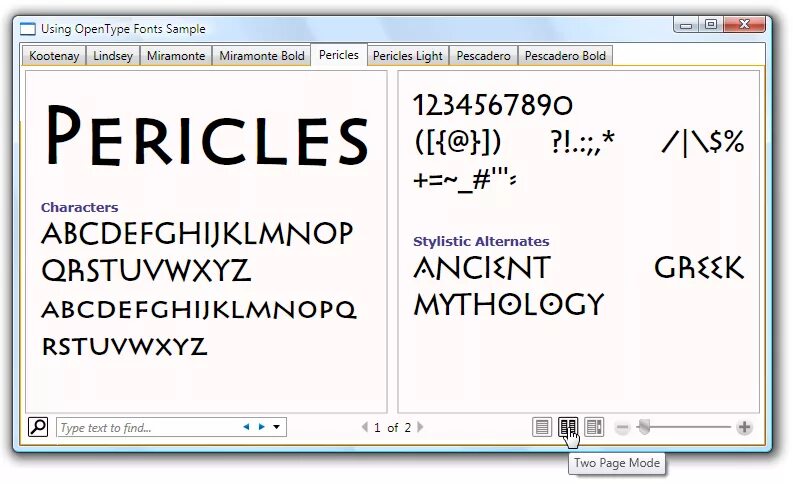Click the 'Stylistic Alternates' heading

(x=481, y=241)
